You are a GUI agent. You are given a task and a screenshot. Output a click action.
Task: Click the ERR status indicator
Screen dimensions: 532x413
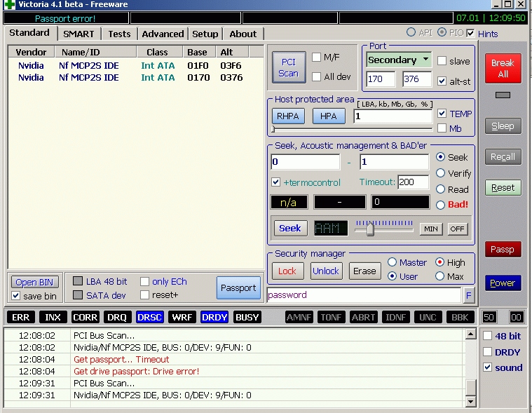[x=21, y=318]
